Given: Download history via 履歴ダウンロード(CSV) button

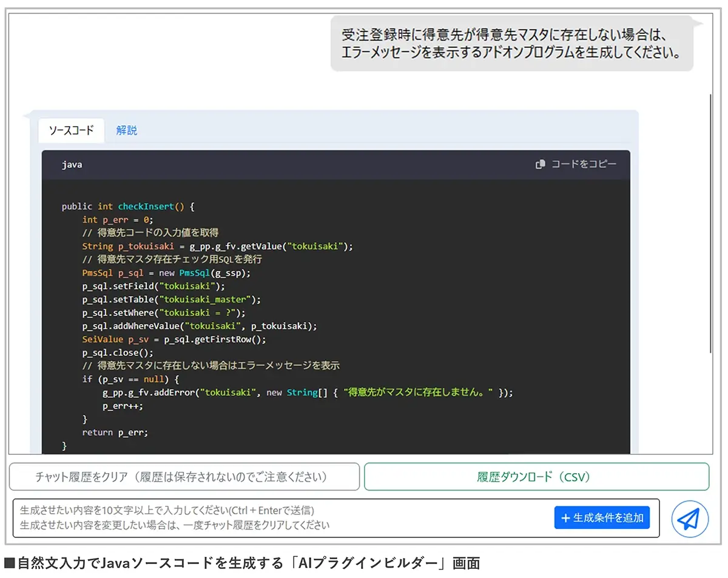Looking at the screenshot, I should pos(536,477).
